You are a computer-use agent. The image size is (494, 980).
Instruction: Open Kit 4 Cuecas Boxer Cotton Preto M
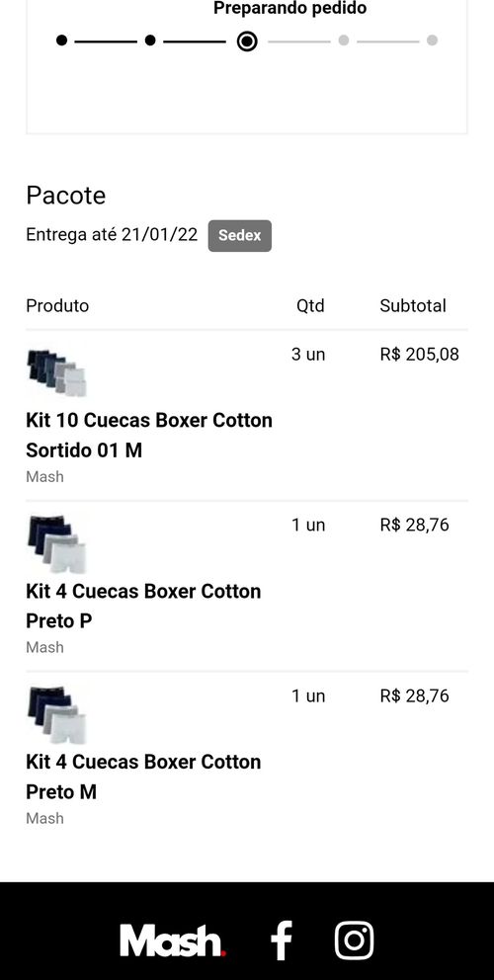[x=143, y=776]
